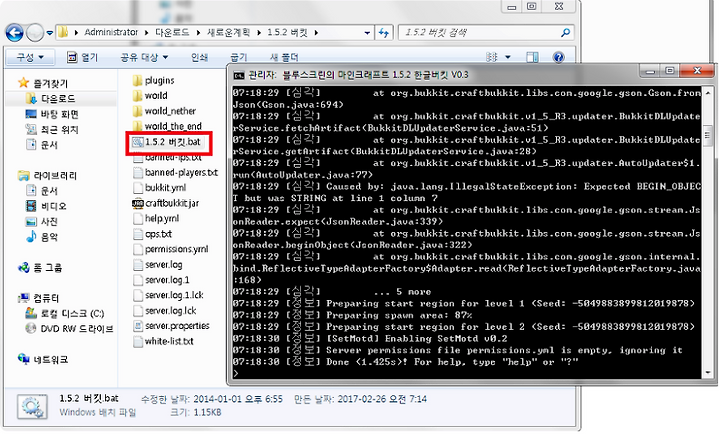Click 인쇄 in the toolbar

click(199, 57)
